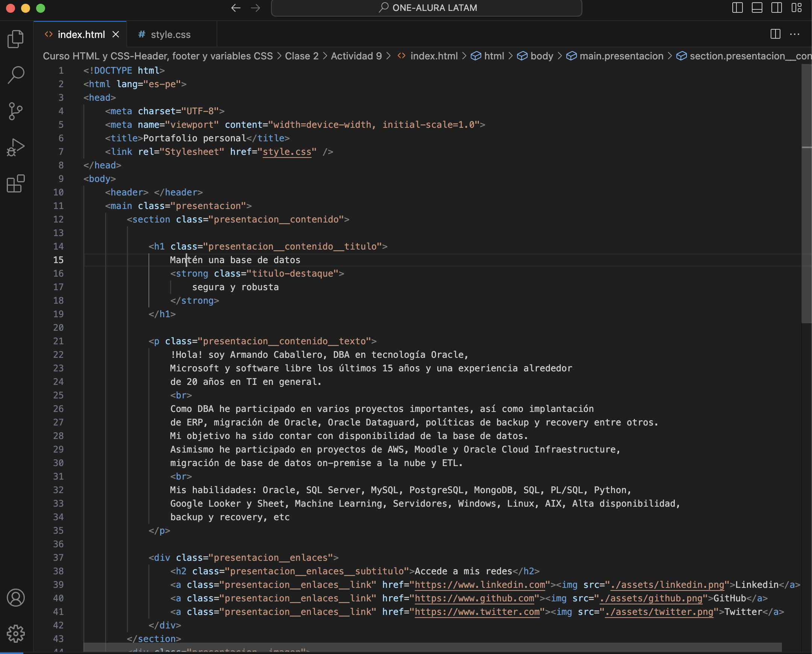Viewport: 812px width, 654px height.
Task: Select the index.html tab
Action: pyautogui.click(x=81, y=35)
